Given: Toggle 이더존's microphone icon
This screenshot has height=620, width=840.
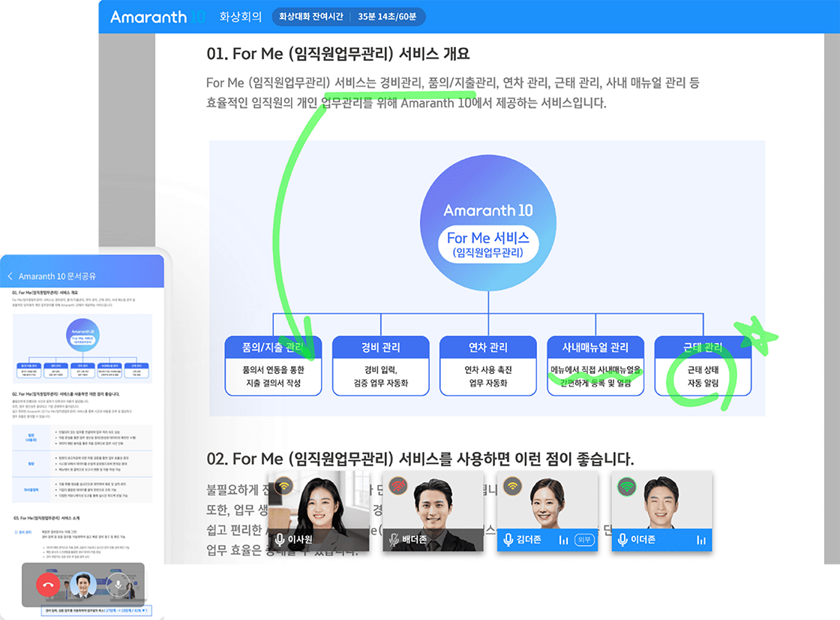Looking at the screenshot, I should point(622,539).
